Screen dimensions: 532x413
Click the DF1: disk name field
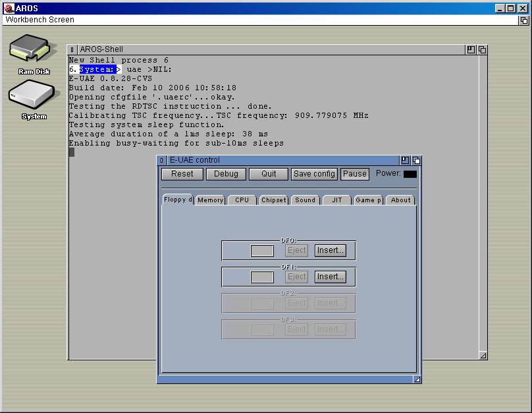click(262, 277)
